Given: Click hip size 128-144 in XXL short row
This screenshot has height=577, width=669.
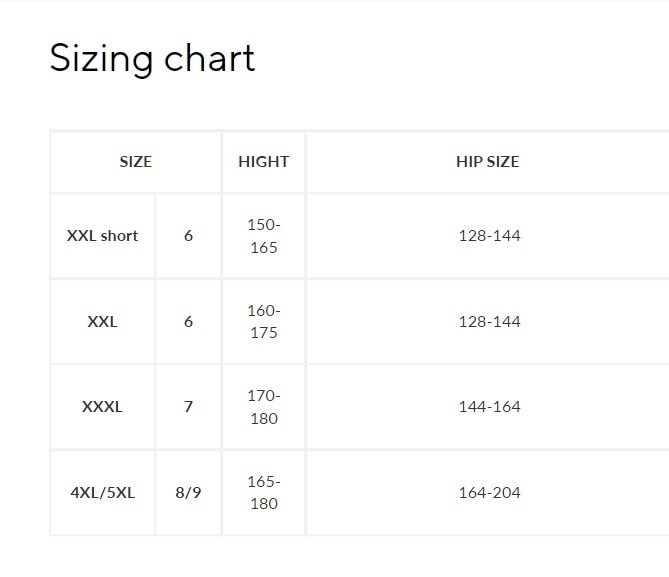Looking at the screenshot, I should (x=489, y=236).
